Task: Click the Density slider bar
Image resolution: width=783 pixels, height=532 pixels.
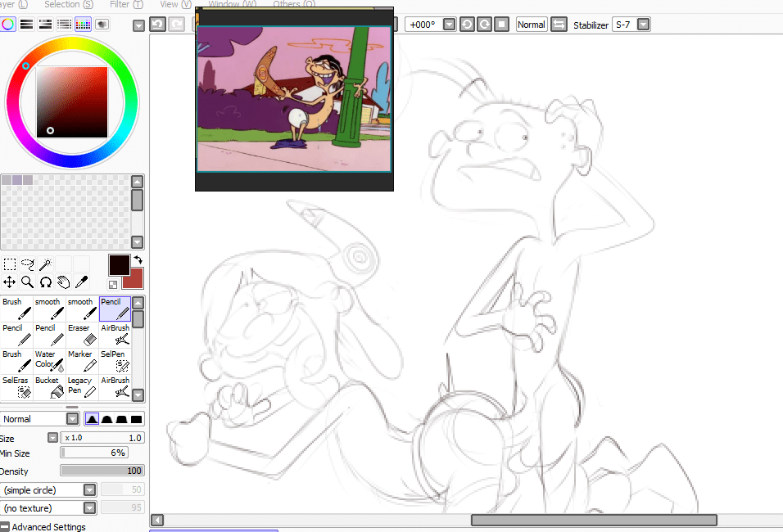Action: click(102, 471)
